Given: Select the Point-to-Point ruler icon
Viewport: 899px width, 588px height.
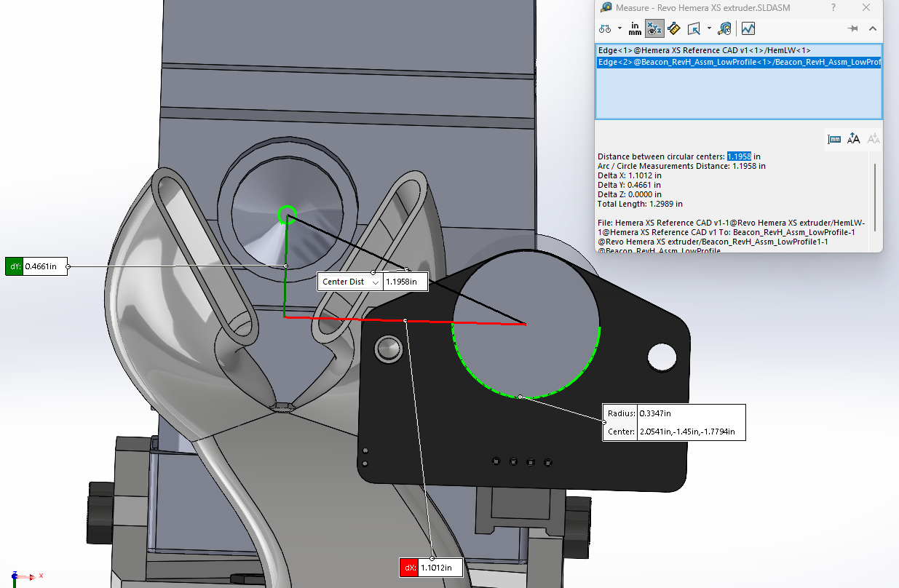Looking at the screenshot, I should pyautogui.click(x=674, y=28).
